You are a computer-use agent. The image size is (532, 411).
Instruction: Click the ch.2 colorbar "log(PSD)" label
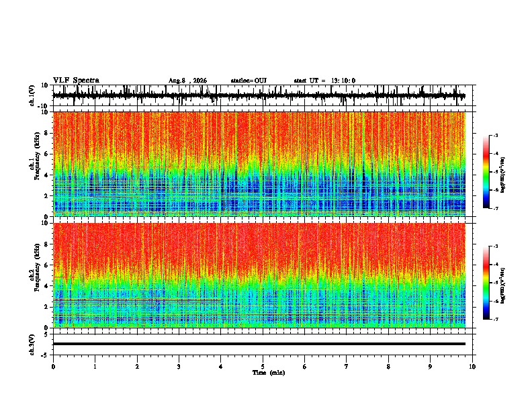503,285
